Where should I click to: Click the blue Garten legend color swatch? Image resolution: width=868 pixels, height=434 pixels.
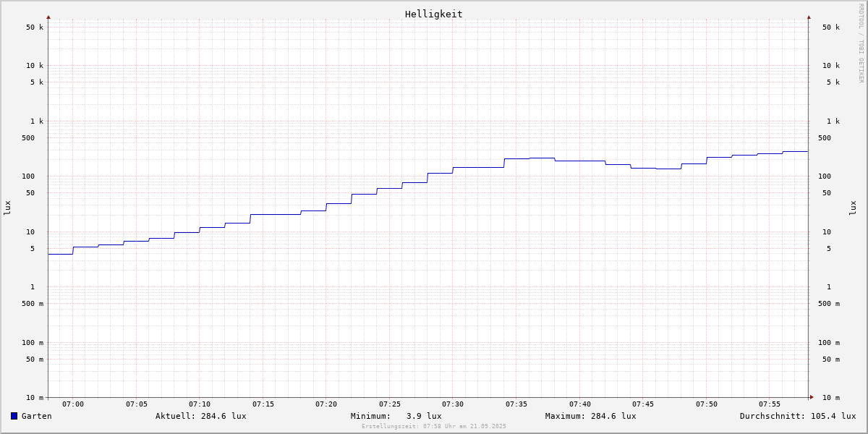point(14,416)
